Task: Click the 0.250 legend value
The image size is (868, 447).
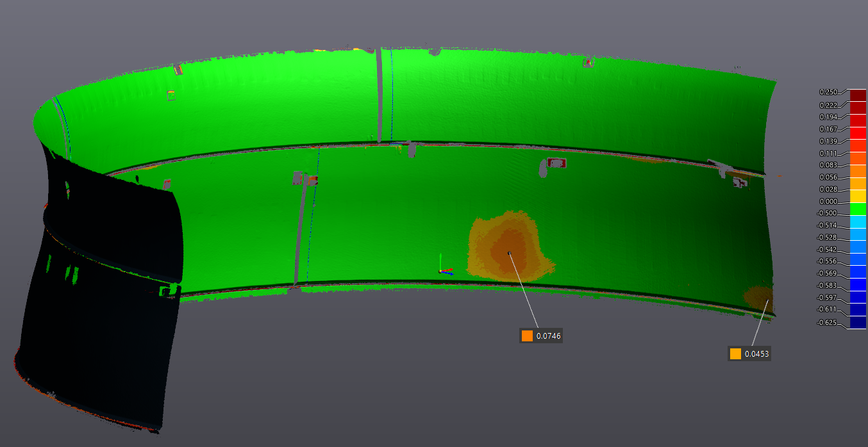Action: (828, 92)
